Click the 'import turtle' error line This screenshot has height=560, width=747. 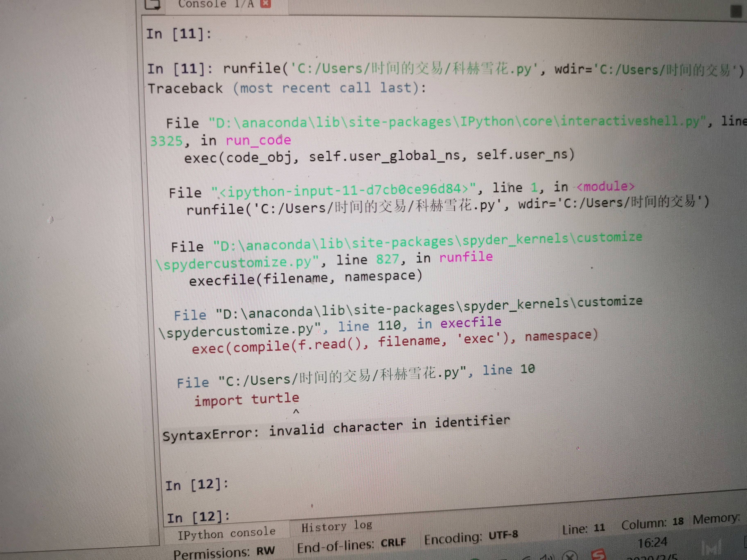(x=247, y=400)
